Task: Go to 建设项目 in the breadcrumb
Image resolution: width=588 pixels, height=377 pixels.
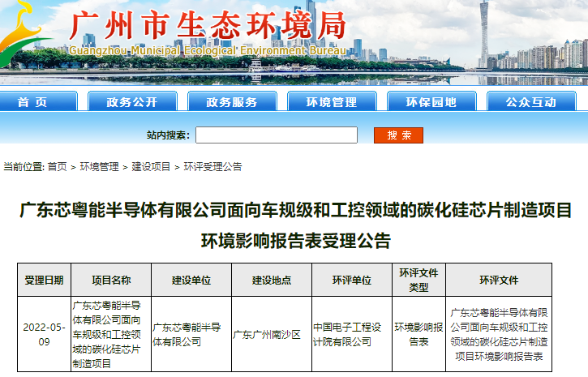Action: tap(151, 166)
